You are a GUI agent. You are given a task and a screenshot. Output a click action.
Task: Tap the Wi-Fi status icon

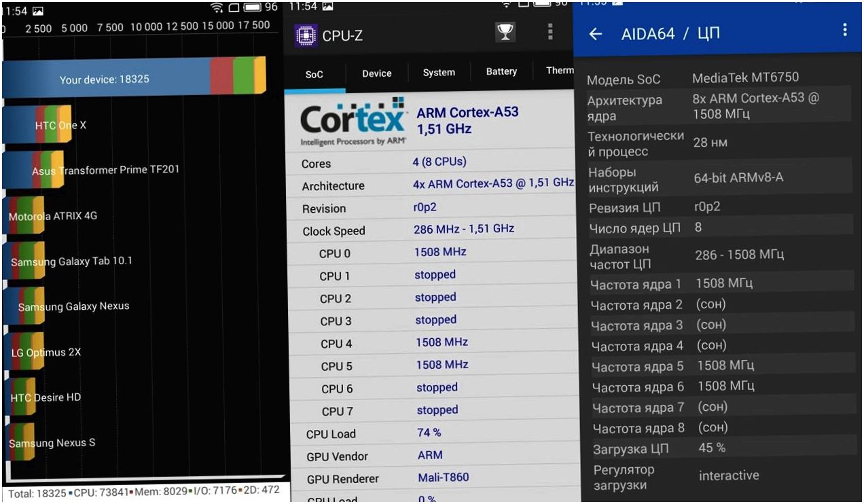217,7
